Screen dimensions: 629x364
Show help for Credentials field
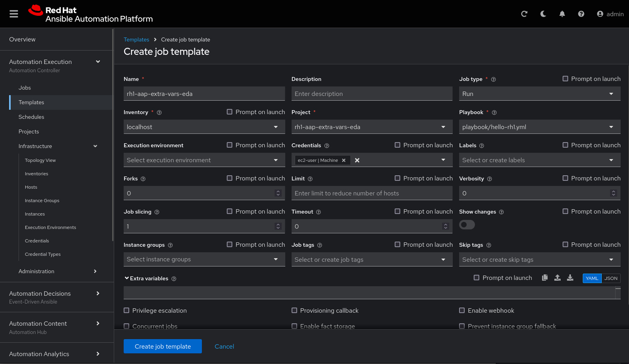[x=327, y=146]
